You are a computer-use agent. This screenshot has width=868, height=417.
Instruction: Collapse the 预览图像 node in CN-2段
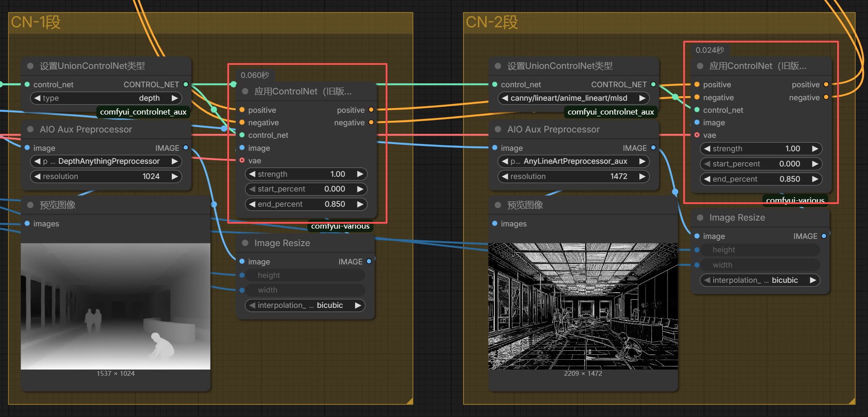498,205
